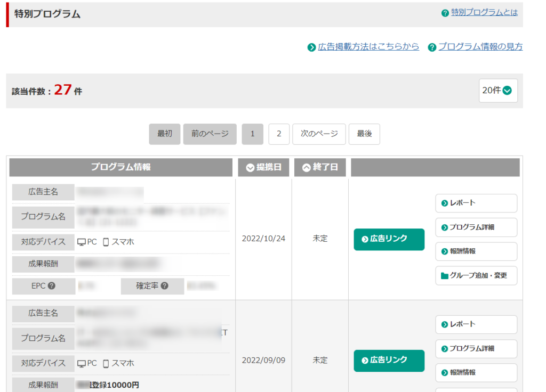Click arrow icon before 広告掲載方法はこちらから
This screenshot has width=546, height=392.
[x=311, y=47]
